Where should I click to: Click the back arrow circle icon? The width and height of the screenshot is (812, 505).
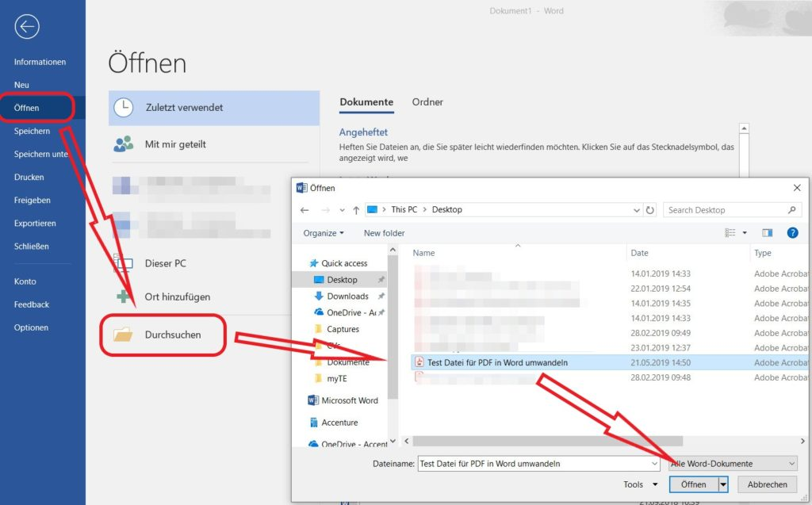(x=27, y=26)
